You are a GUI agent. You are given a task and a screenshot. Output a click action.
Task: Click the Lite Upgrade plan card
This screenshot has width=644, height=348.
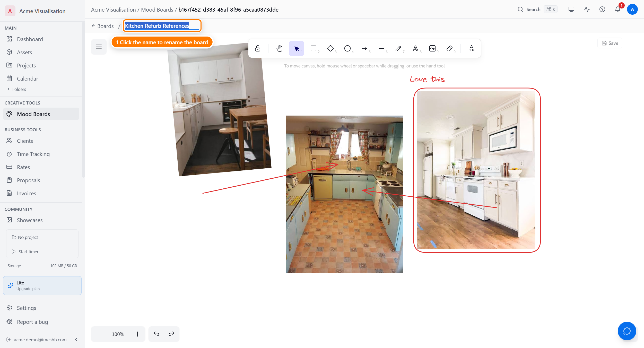click(x=42, y=285)
